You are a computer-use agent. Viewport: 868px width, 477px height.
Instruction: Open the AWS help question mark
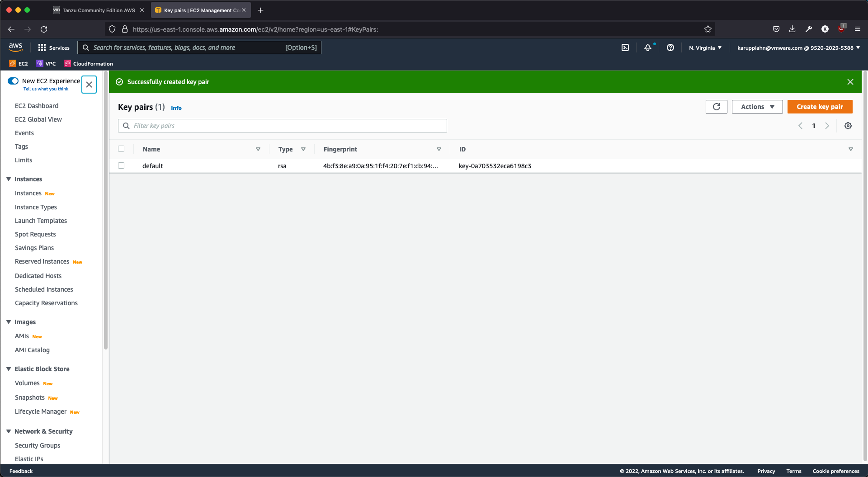(670, 47)
